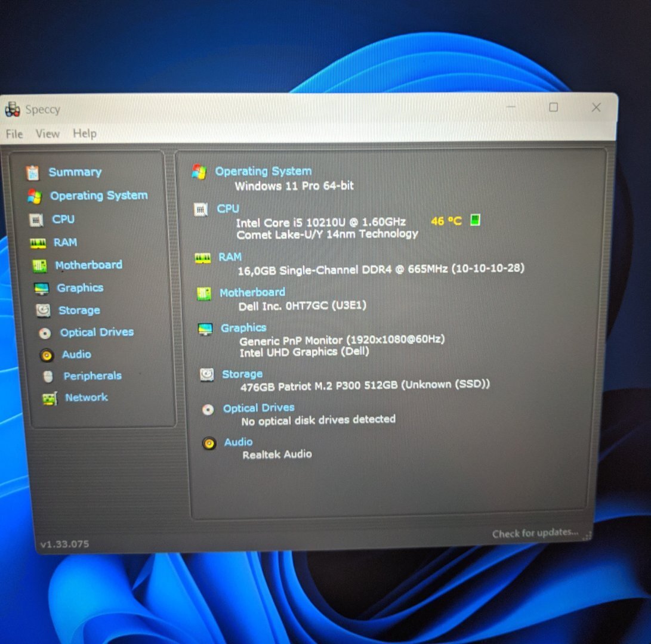651x644 pixels.
Task: Click the Intel UHD Graphics (Dell) text
Action: [304, 352]
